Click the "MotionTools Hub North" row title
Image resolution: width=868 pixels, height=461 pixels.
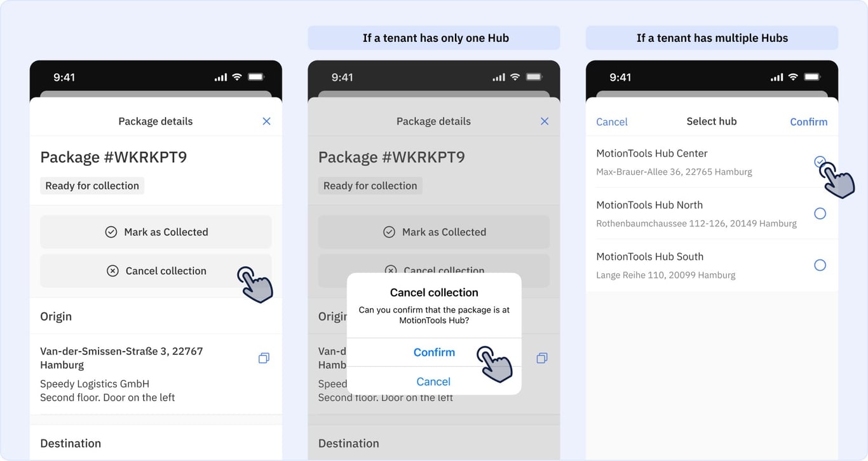tap(649, 205)
